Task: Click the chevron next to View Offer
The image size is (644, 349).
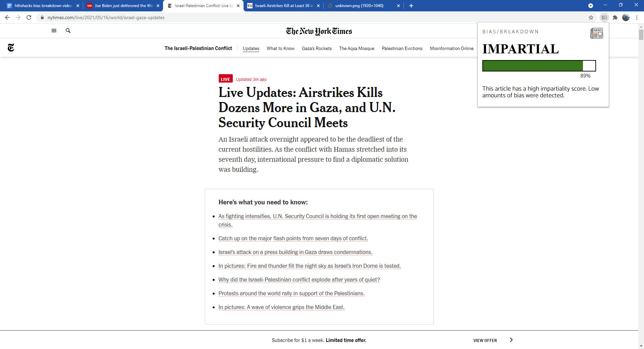Action: 511,340
